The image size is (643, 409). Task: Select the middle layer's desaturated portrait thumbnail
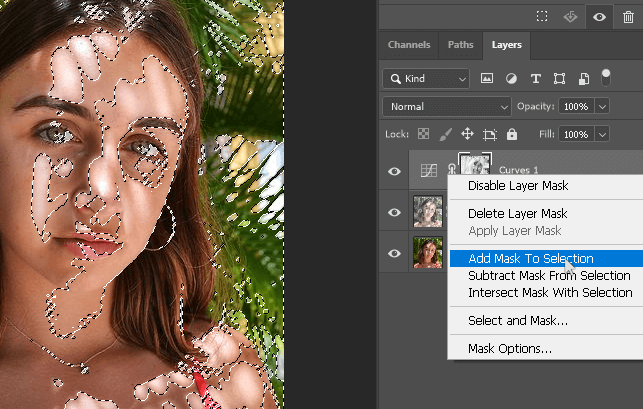pos(428,212)
